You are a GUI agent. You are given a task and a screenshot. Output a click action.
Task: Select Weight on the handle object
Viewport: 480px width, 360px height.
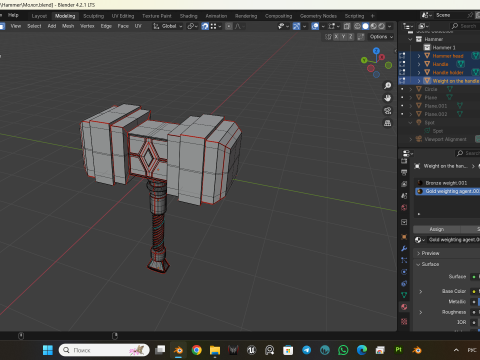[x=455, y=81]
